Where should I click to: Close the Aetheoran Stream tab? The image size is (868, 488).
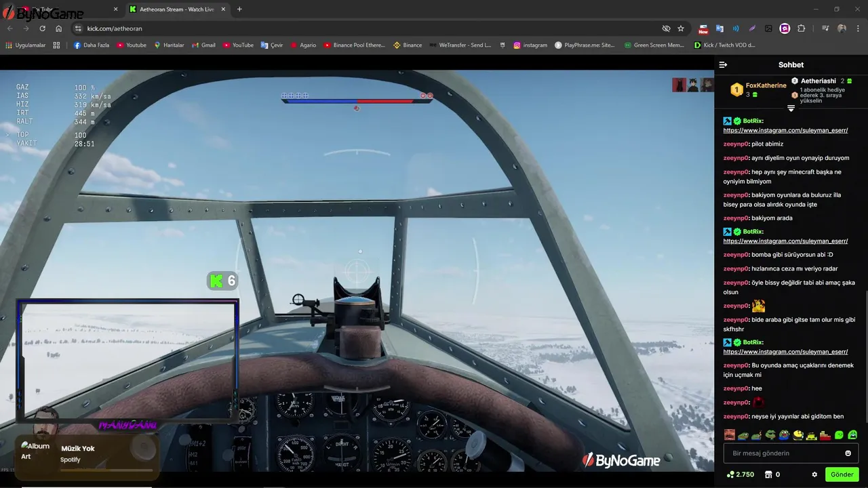pos(223,9)
